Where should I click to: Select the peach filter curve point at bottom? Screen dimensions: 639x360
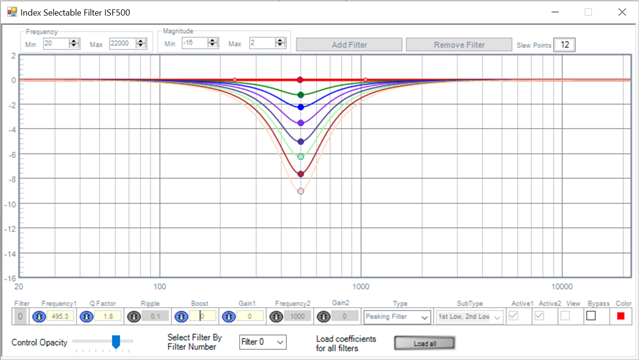(x=301, y=191)
